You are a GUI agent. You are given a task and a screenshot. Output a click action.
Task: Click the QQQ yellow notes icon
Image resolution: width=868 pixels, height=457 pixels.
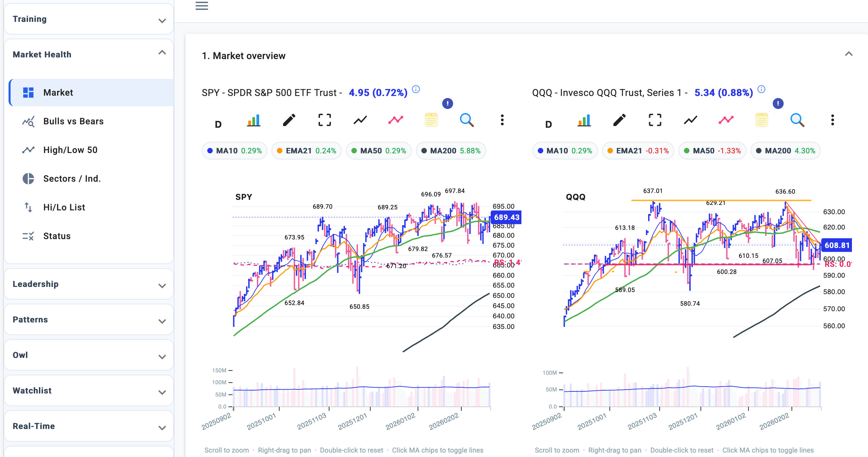[761, 120]
